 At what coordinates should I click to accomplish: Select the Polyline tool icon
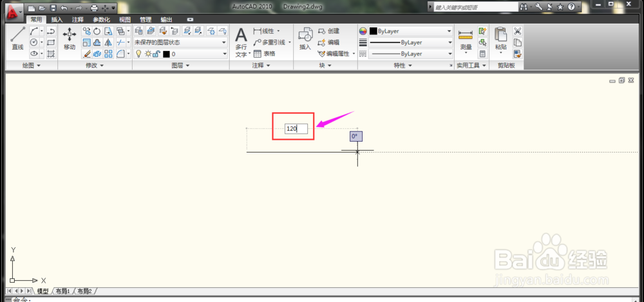click(x=51, y=31)
